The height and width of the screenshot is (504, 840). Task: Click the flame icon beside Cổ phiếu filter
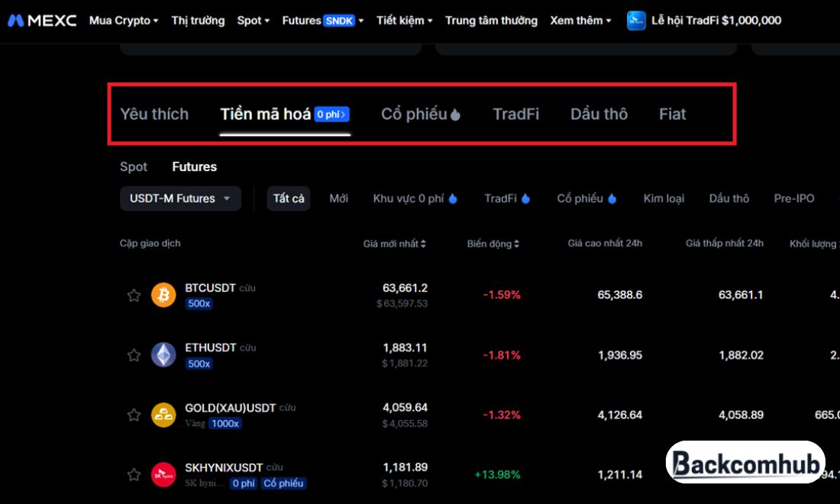pyautogui.click(x=612, y=199)
